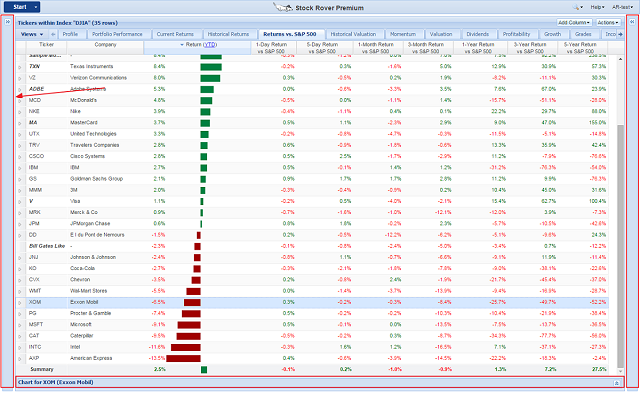This screenshot has width=640, height=393.
Task: Switch to the Historical Valuation tab
Action: tap(353, 34)
